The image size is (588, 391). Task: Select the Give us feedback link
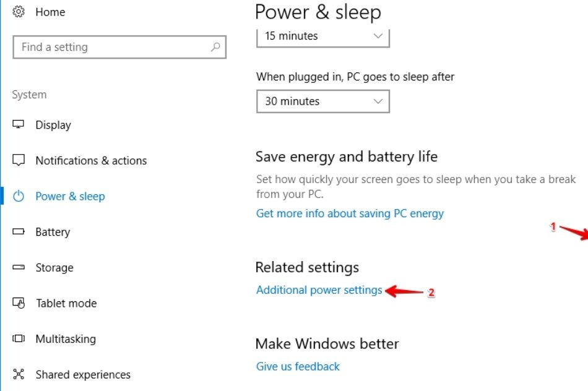coord(298,366)
